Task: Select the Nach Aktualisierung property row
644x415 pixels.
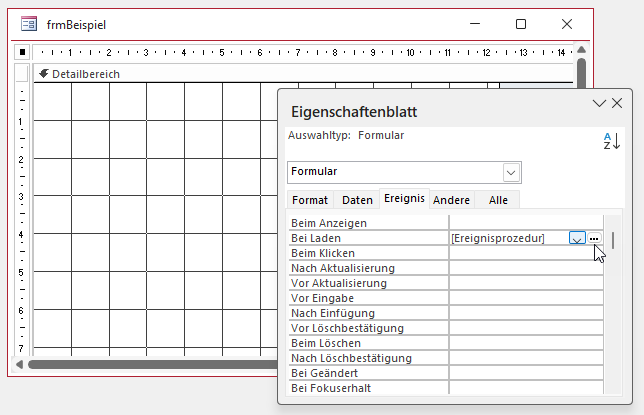Action: (x=367, y=268)
